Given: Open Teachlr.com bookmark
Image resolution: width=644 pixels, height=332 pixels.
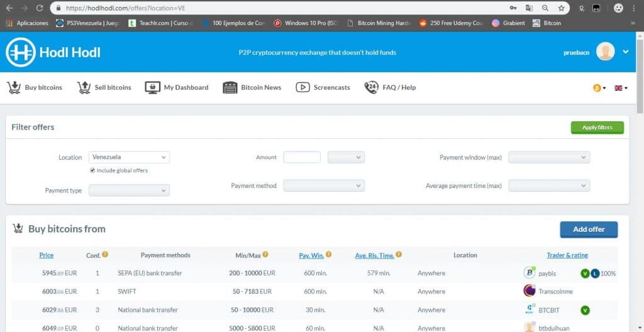Looking at the screenshot, I should point(160,23).
